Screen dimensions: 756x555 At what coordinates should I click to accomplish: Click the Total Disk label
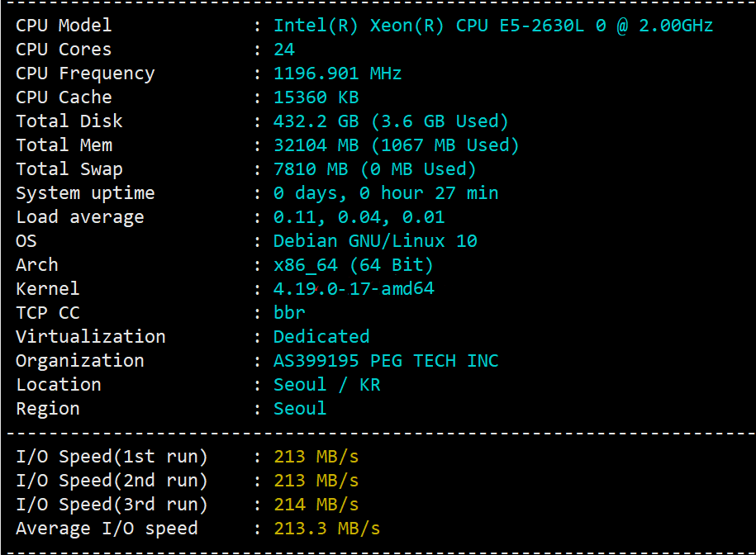coord(69,121)
